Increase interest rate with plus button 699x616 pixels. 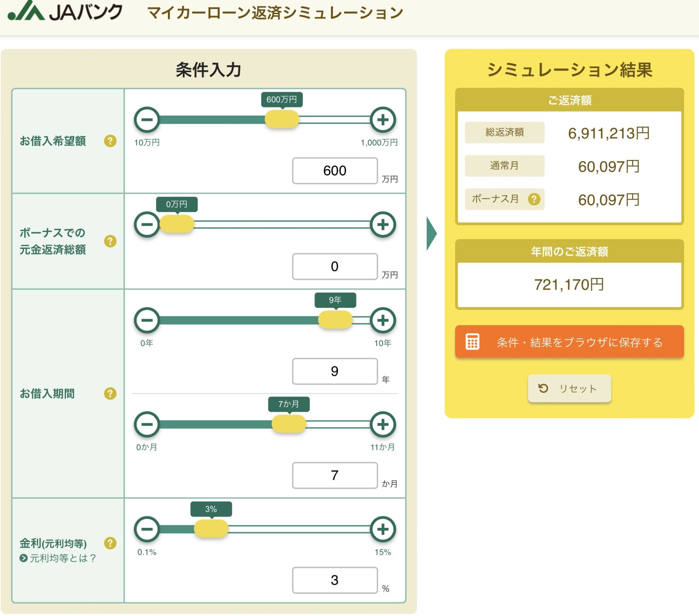tap(383, 529)
